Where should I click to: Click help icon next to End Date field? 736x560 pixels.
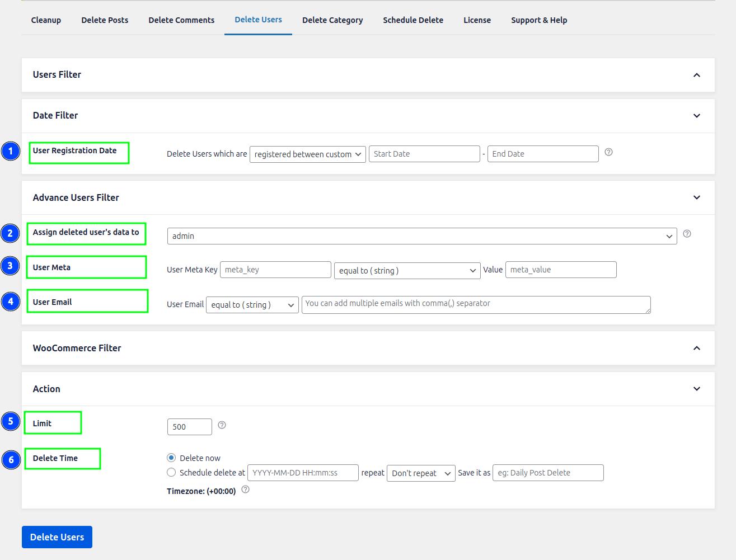pyautogui.click(x=608, y=152)
